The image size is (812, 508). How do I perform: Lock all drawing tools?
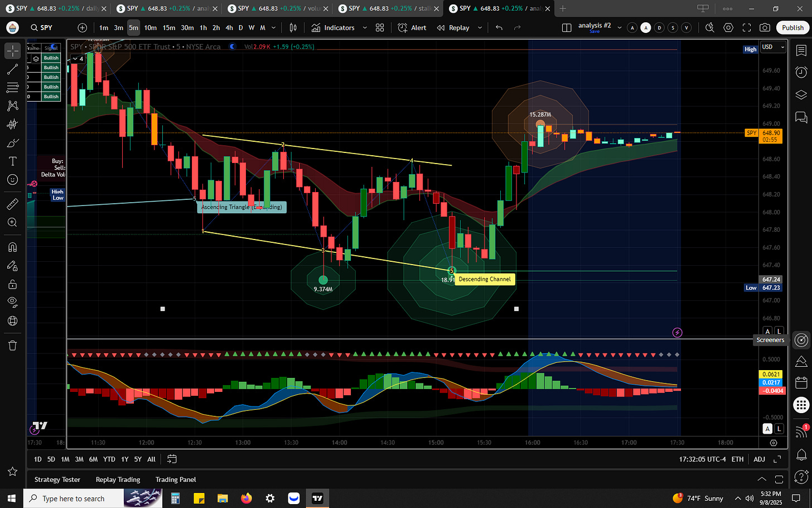point(12,284)
